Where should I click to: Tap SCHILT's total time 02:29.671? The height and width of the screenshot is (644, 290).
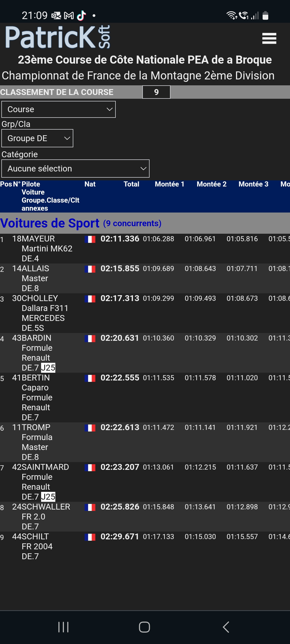click(x=120, y=537)
